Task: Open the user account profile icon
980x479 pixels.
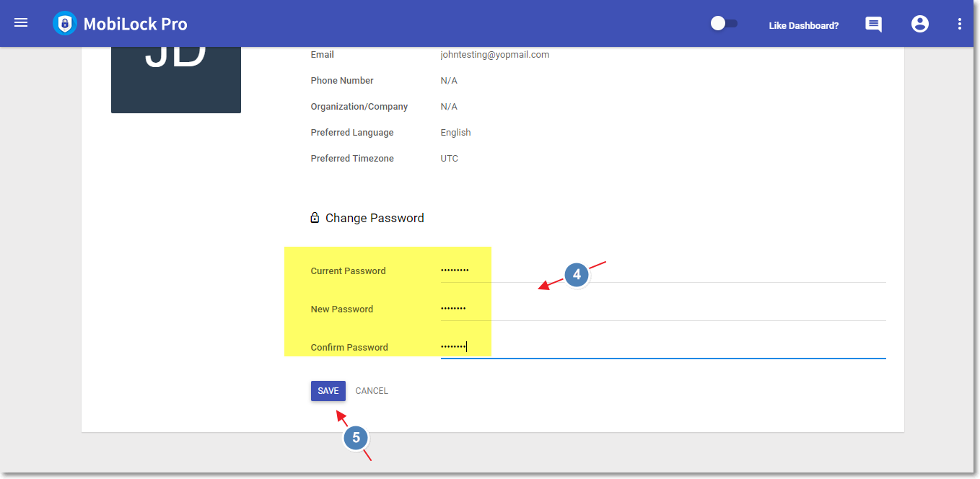Action: (920, 24)
